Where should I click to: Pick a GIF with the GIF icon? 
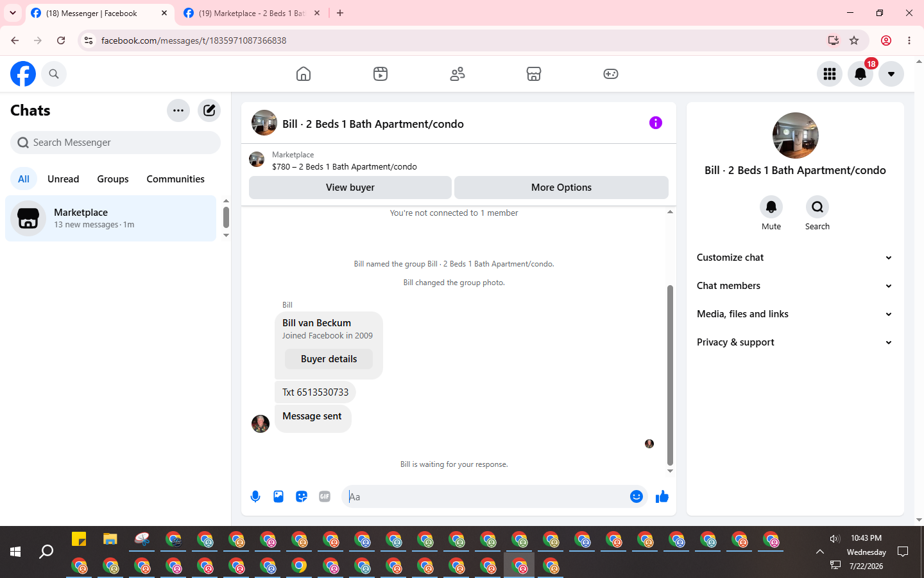click(325, 496)
